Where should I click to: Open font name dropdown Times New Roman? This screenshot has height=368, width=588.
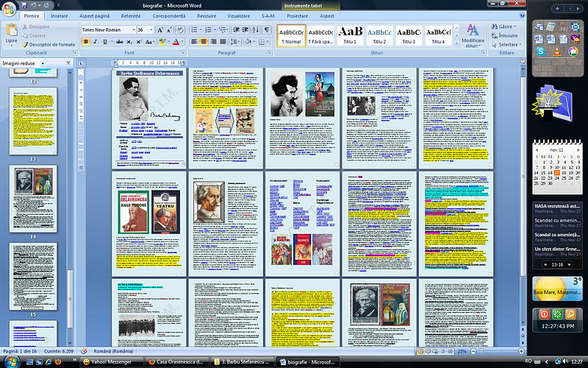point(133,29)
